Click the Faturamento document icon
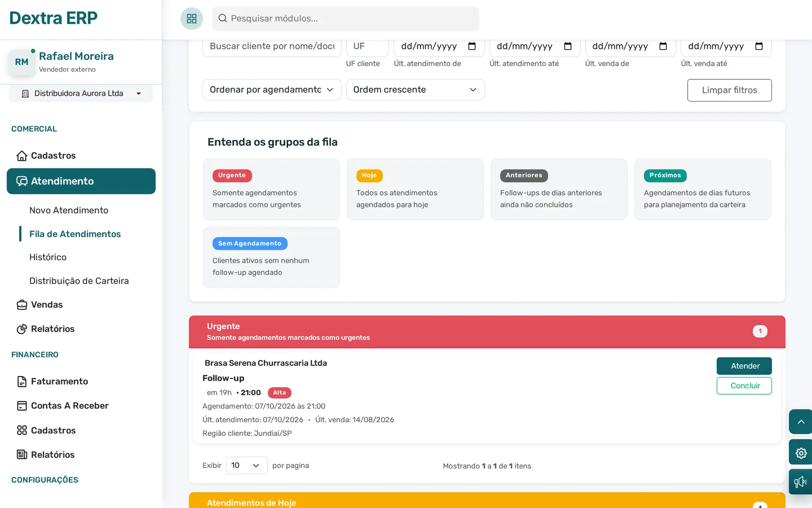Image resolution: width=812 pixels, height=508 pixels. tap(22, 382)
